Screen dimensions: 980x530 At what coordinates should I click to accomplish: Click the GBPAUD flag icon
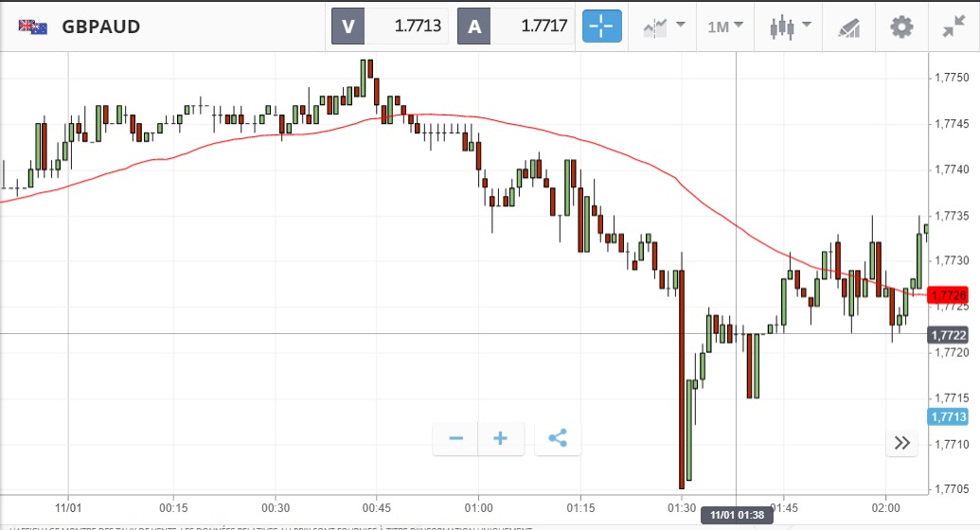[x=33, y=26]
